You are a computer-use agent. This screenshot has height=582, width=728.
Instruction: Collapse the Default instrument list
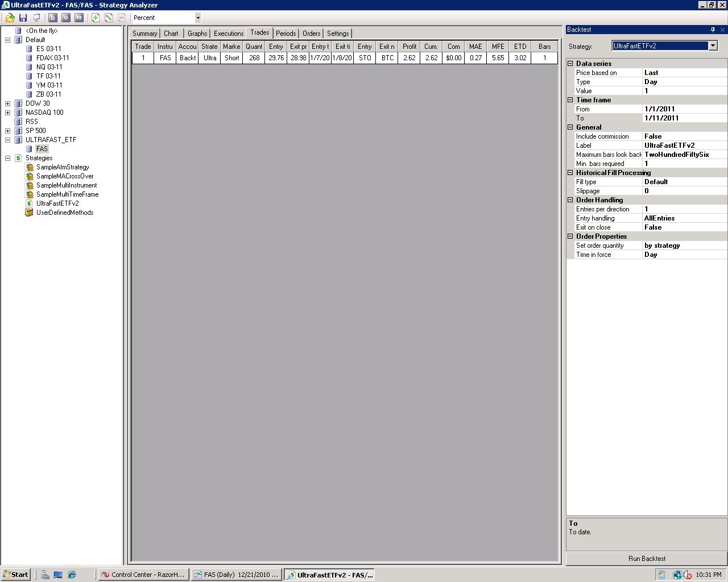coord(8,40)
